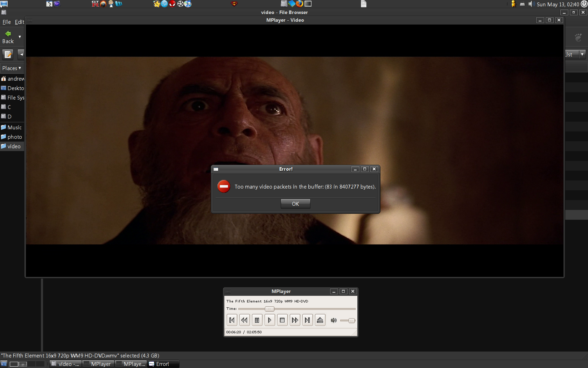Click the MPlayer video display area
Image resolution: width=588 pixels, height=368 pixels.
pyautogui.click(x=295, y=151)
